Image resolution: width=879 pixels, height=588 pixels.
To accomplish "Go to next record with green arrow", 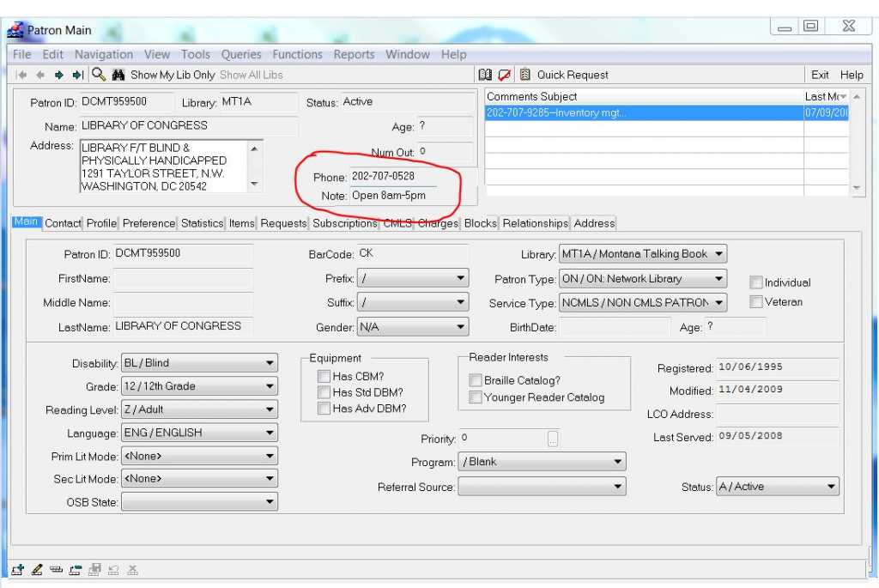I will click(58, 75).
